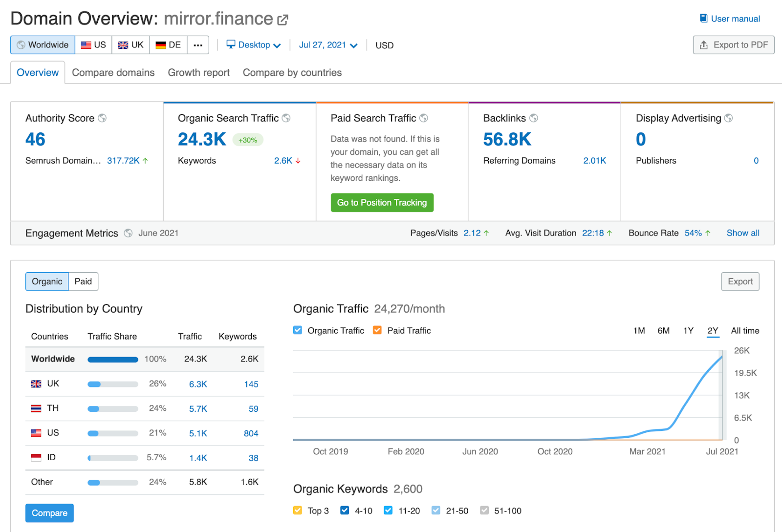
Task: Toggle Top 3 keywords checkbox
Action: [298, 511]
